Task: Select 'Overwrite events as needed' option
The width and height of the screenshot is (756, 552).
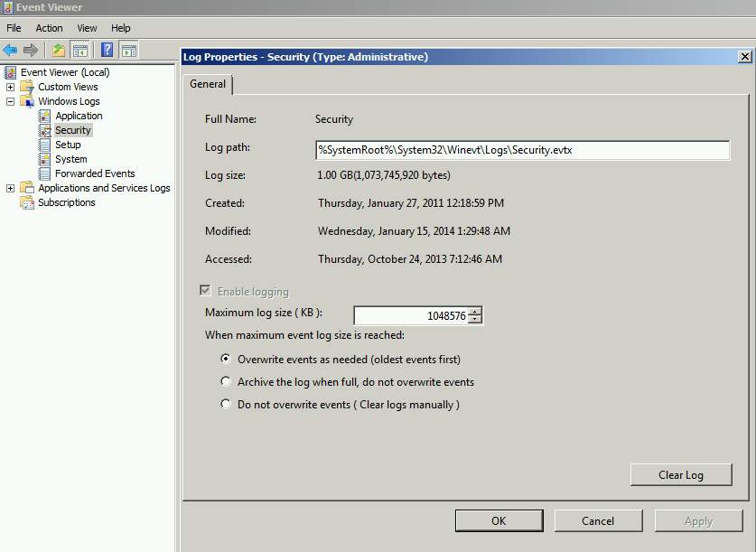Action: 226,360
